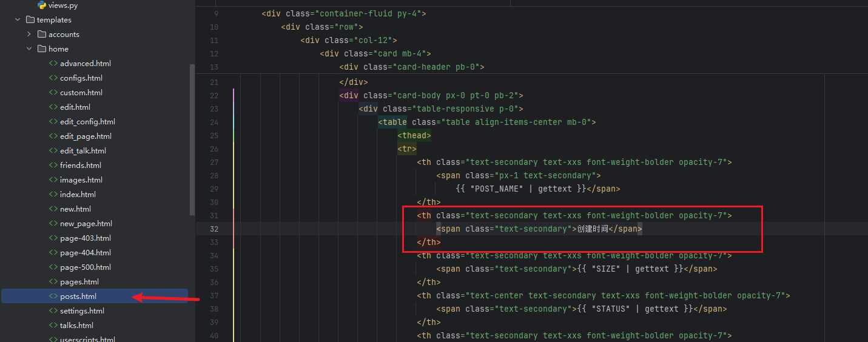Click the Python icon beside views.py
The image size is (868, 342).
click(x=42, y=5)
